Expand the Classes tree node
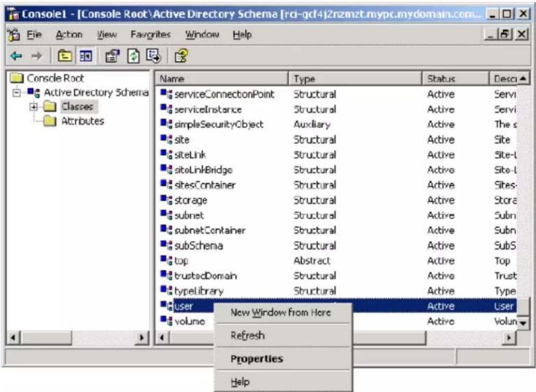The image size is (536, 392). point(33,107)
